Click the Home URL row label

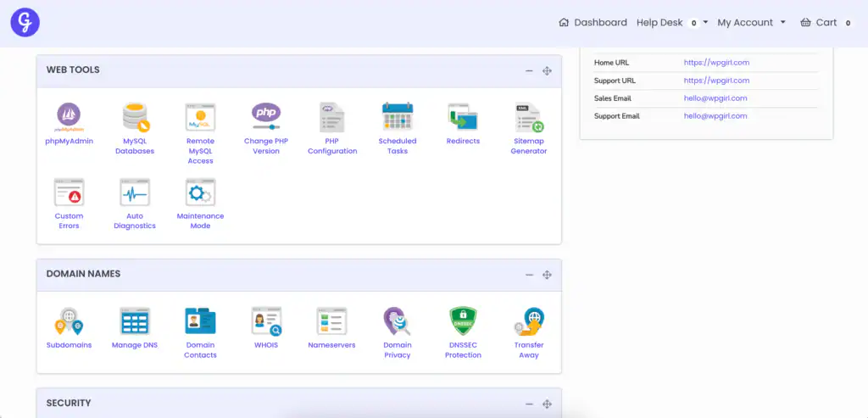pyautogui.click(x=611, y=63)
